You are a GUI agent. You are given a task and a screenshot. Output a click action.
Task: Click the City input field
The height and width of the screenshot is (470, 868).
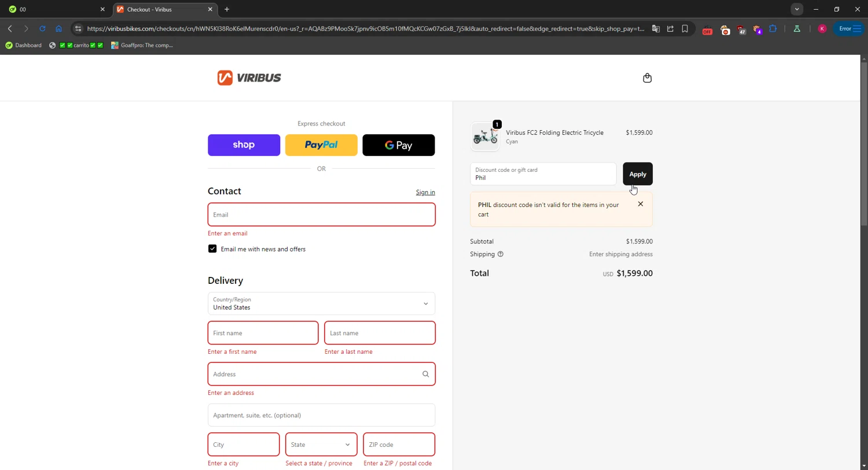pos(244,445)
